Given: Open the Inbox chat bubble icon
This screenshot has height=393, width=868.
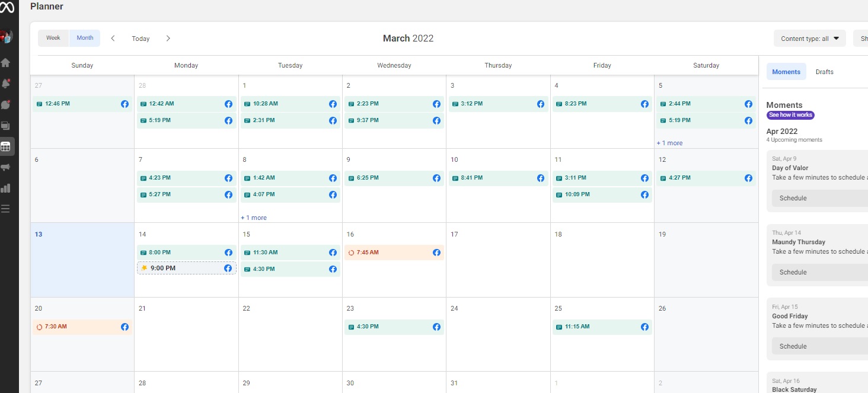Looking at the screenshot, I should [x=6, y=104].
